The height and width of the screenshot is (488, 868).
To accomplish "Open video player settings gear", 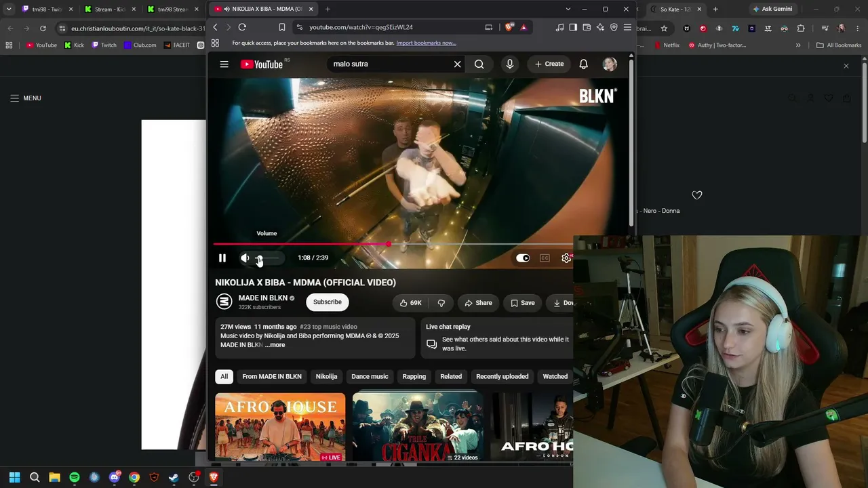I will pyautogui.click(x=566, y=258).
